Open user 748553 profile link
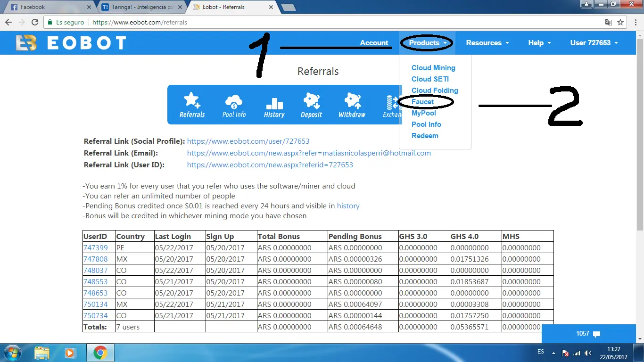 pos(95,282)
